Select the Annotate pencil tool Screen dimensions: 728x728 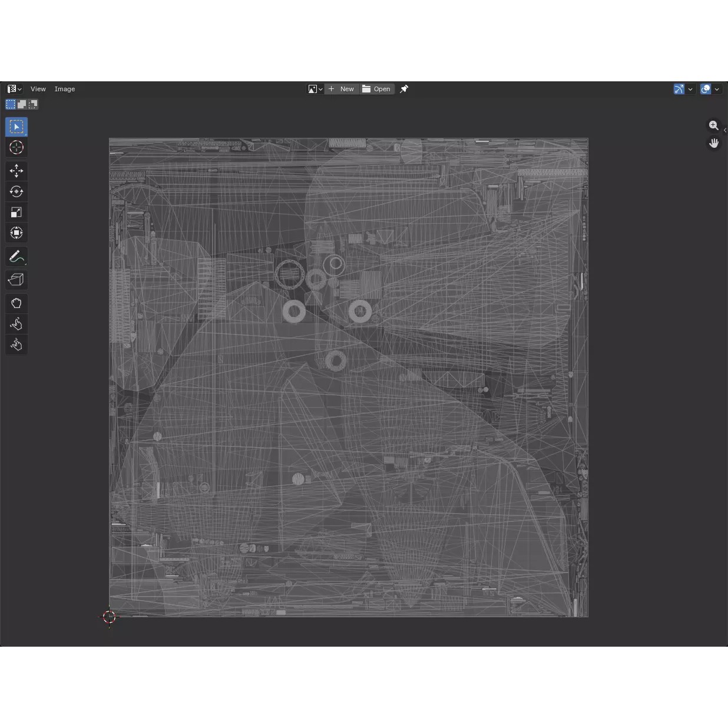click(x=16, y=257)
